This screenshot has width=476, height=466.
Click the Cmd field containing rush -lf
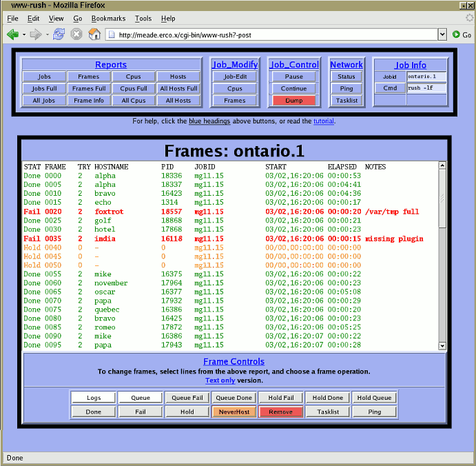tap(426, 88)
